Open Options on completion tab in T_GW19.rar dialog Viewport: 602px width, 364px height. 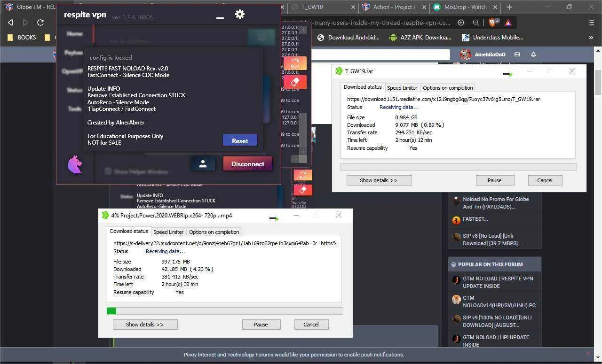[x=448, y=88]
